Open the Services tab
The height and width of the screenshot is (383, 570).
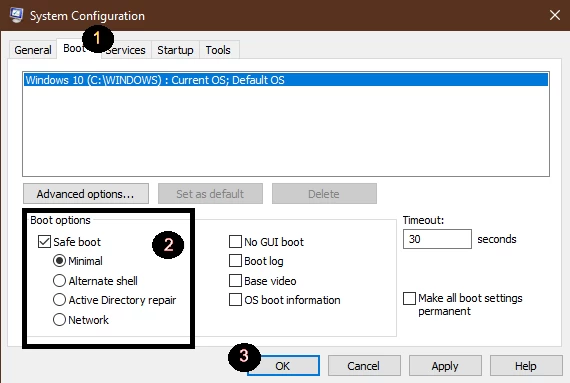[x=126, y=50]
